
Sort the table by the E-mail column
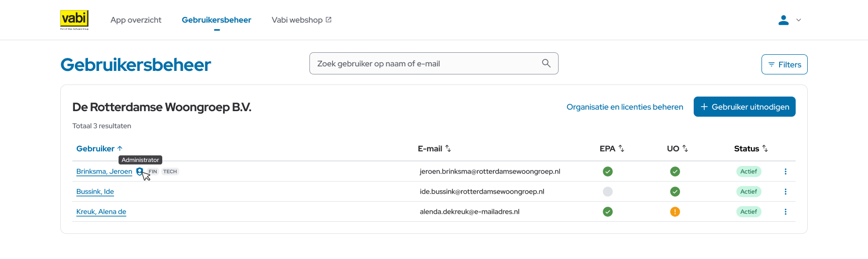coord(434,148)
